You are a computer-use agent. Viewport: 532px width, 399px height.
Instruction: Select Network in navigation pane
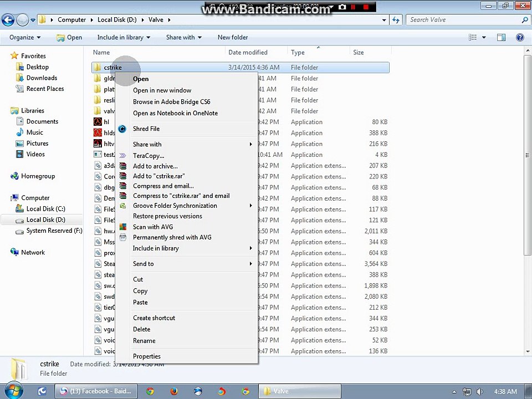(33, 253)
